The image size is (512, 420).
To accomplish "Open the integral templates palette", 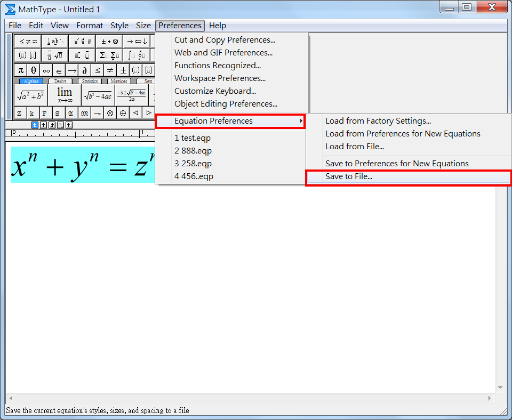I will [x=137, y=55].
